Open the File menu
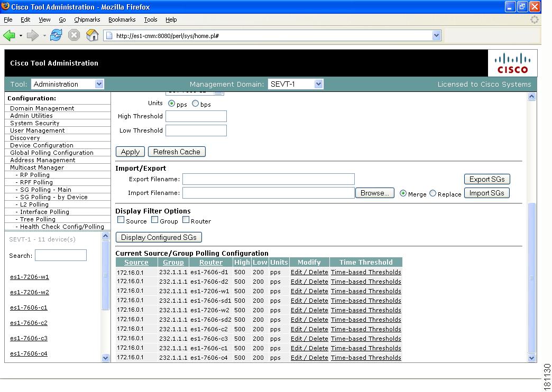Image resolution: width=552 pixels, height=392 pixels. click(8, 20)
